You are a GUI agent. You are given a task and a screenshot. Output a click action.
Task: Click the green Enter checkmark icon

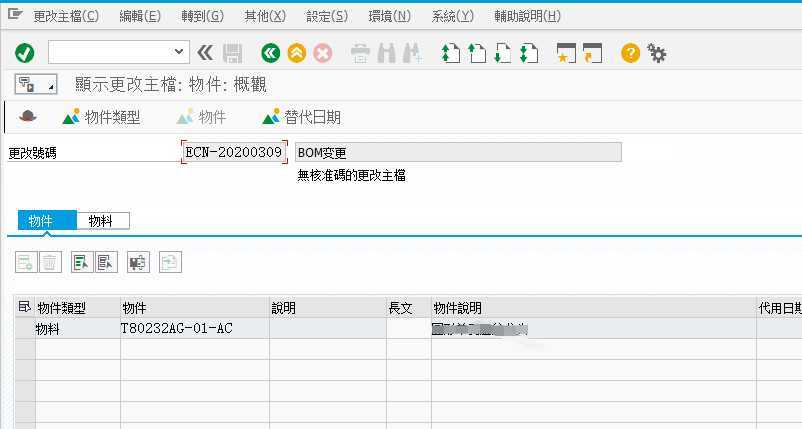click(x=25, y=53)
